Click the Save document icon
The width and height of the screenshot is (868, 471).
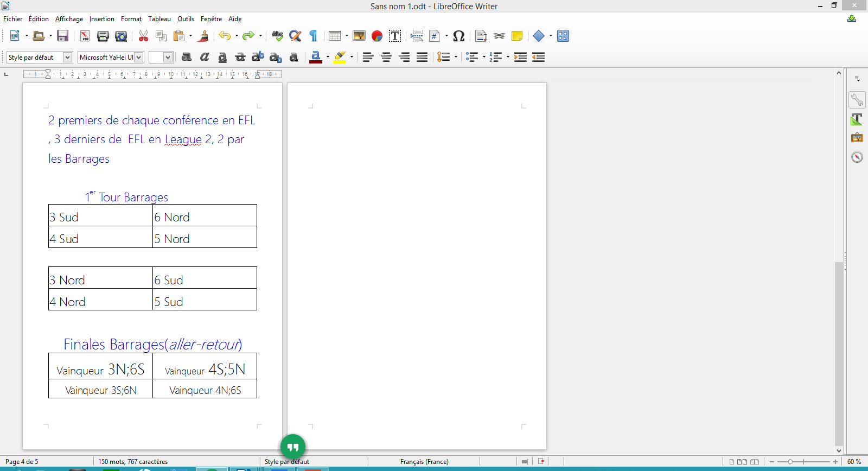click(62, 36)
